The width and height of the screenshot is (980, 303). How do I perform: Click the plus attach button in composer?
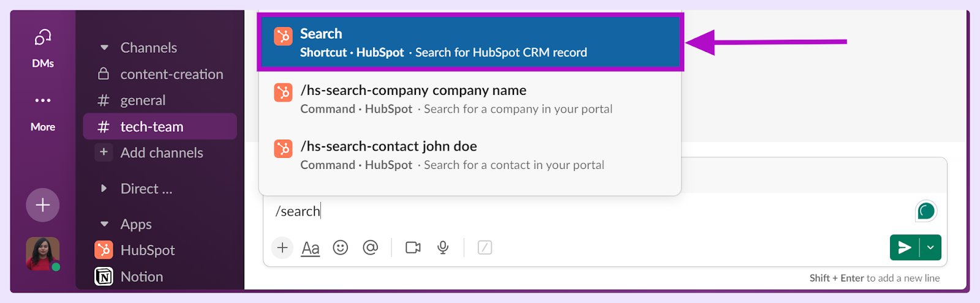click(x=282, y=247)
